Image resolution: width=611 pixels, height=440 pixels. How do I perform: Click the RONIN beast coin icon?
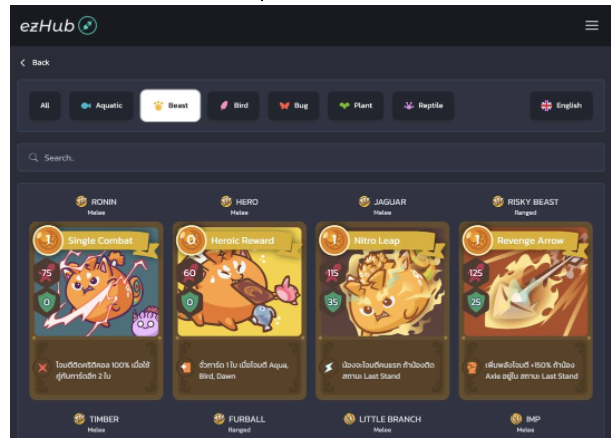[x=81, y=201]
